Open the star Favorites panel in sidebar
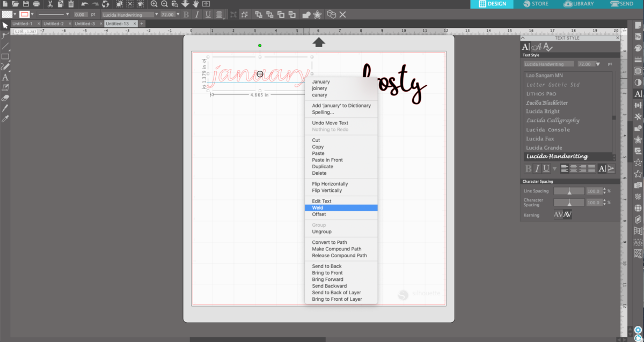Screen dimensions: 644x342 point(638,174)
